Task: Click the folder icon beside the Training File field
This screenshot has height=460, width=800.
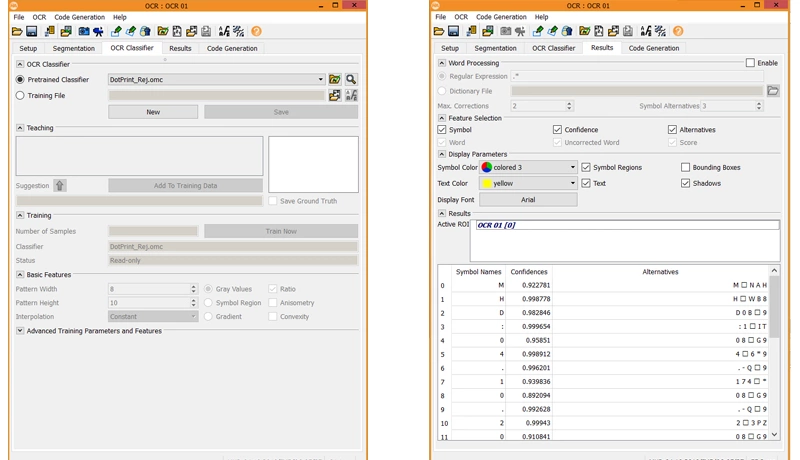Action: point(335,96)
